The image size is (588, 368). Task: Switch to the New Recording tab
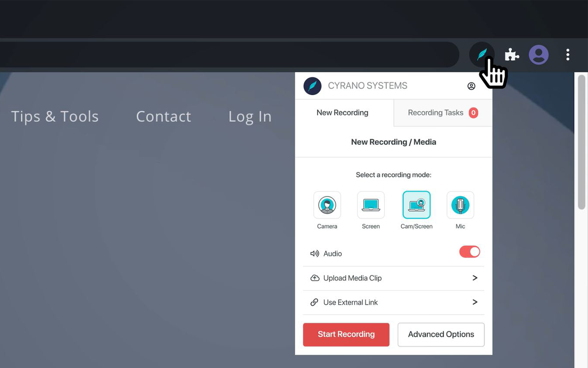coord(344,113)
